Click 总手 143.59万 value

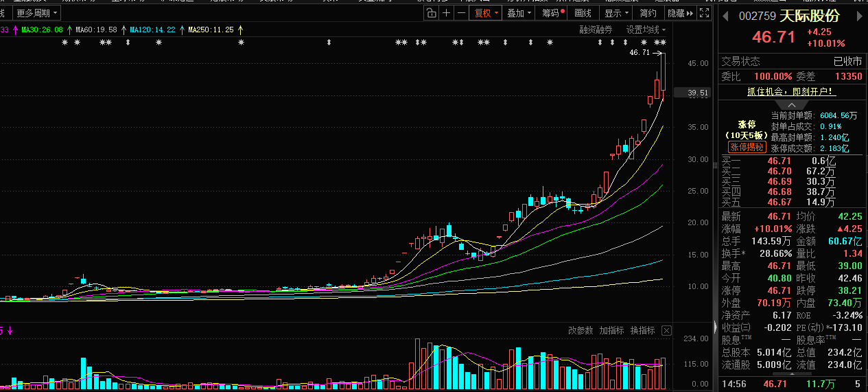(773, 241)
